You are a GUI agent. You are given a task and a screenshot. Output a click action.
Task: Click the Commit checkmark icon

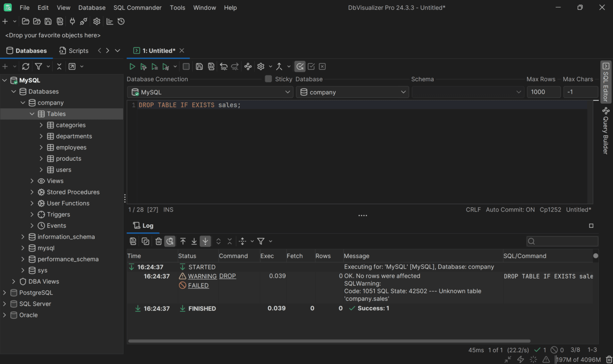311,66
